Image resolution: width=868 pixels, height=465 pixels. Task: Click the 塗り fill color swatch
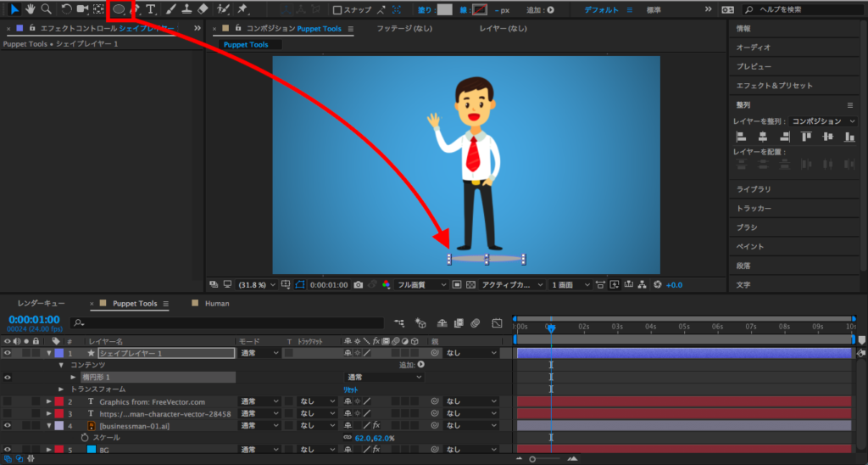[444, 10]
